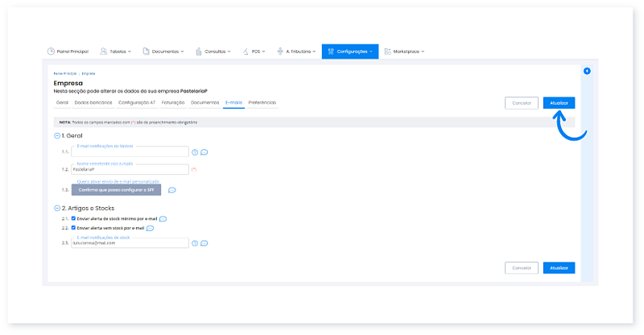Image resolution: width=644 pixels, height=335 pixels.
Task: Uncheck 'Enviar alerta sem stock por e-mail'
Action: (74, 228)
